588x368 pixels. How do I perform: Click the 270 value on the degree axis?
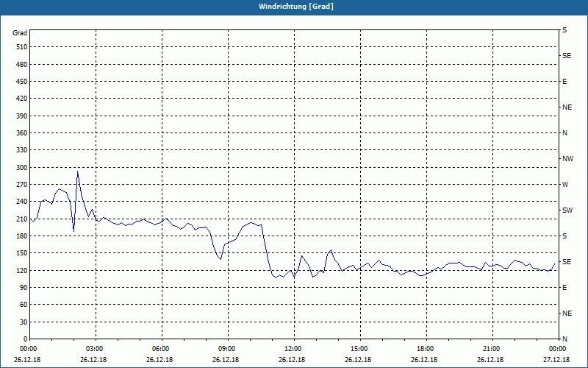[22, 185]
